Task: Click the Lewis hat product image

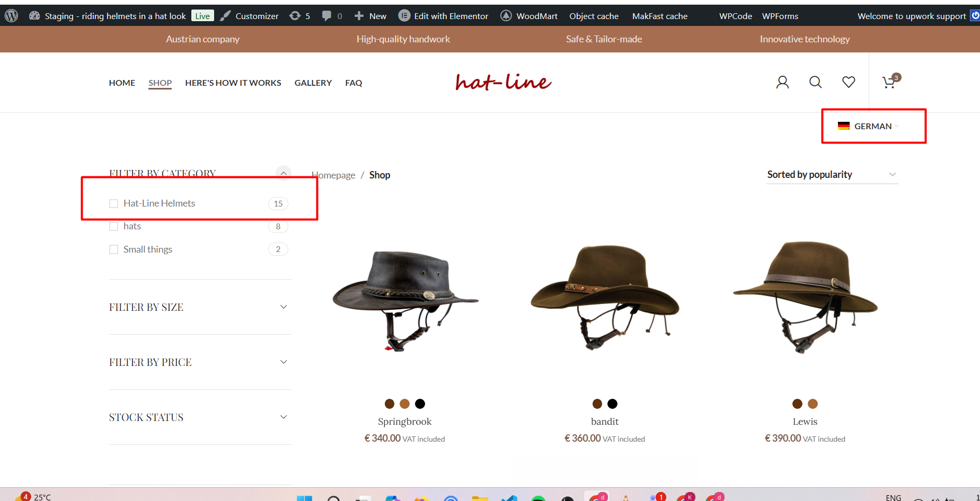Action: pyautogui.click(x=805, y=297)
